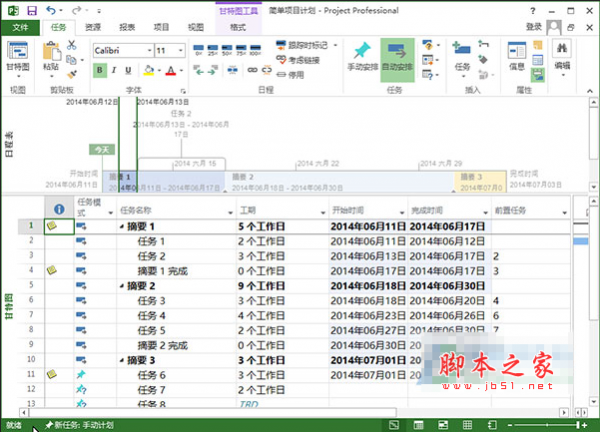
Task: Click the font color A button
Action: (169, 70)
